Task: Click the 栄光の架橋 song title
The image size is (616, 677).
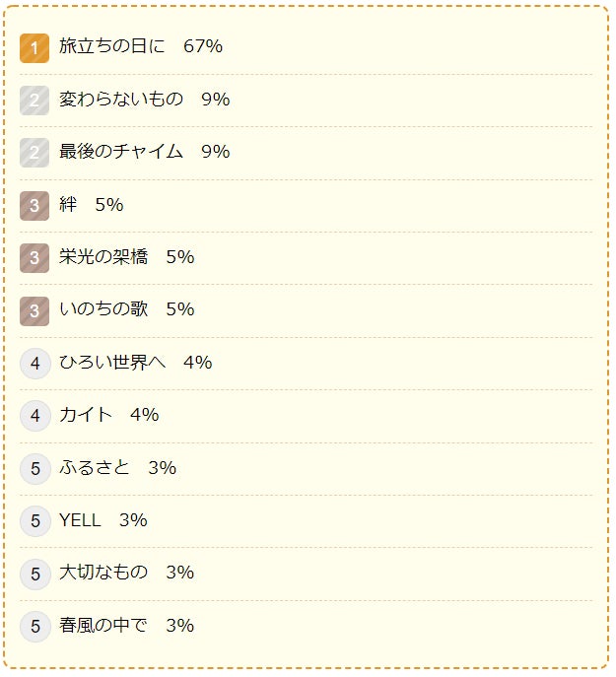Action: point(103,257)
